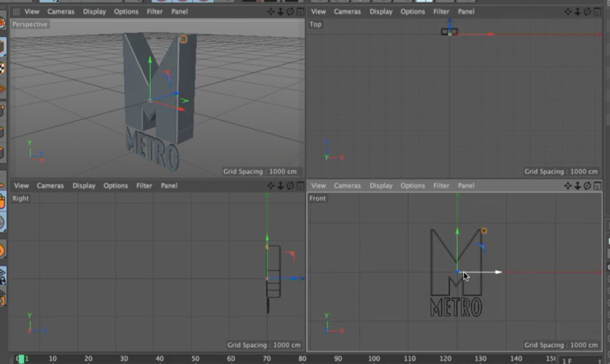The width and height of the screenshot is (610, 364).
Task: Click the maximize view icon in the Front viewport header
Action: click(597, 186)
